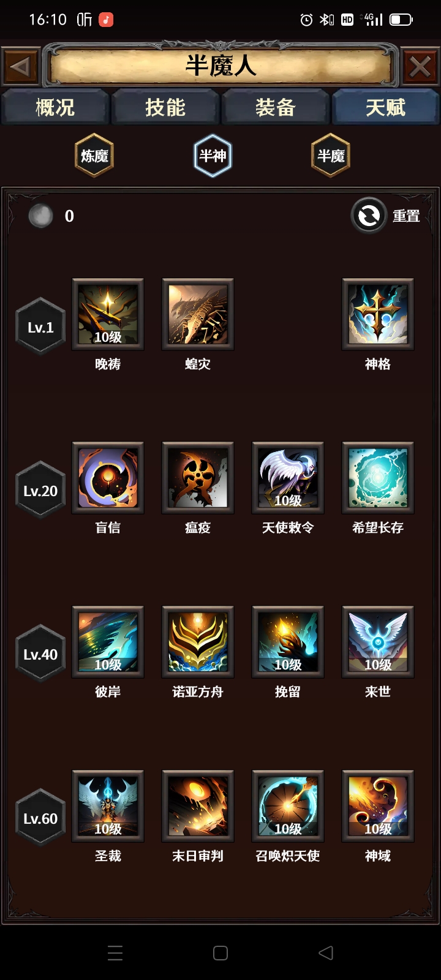The image size is (441, 980).
Task: Choose the 来世 talent icon
Action: (378, 642)
